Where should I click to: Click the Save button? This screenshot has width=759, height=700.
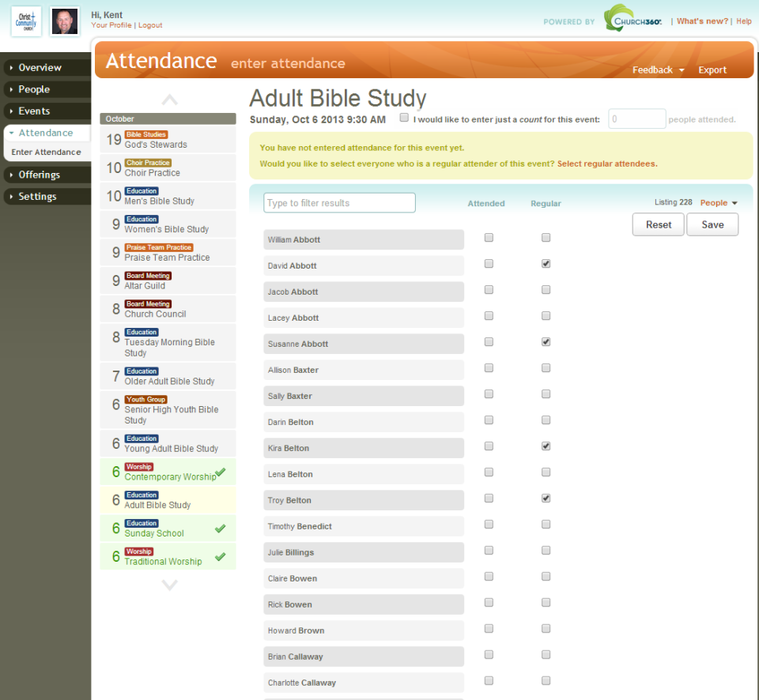click(x=712, y=224)
